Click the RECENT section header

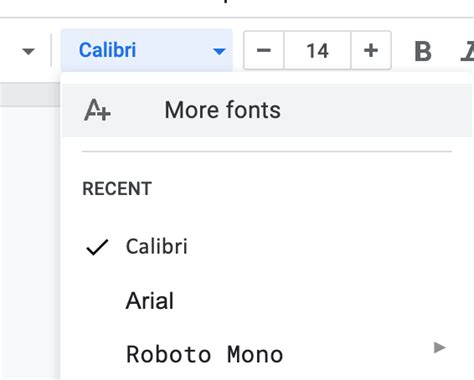point(117,189)
